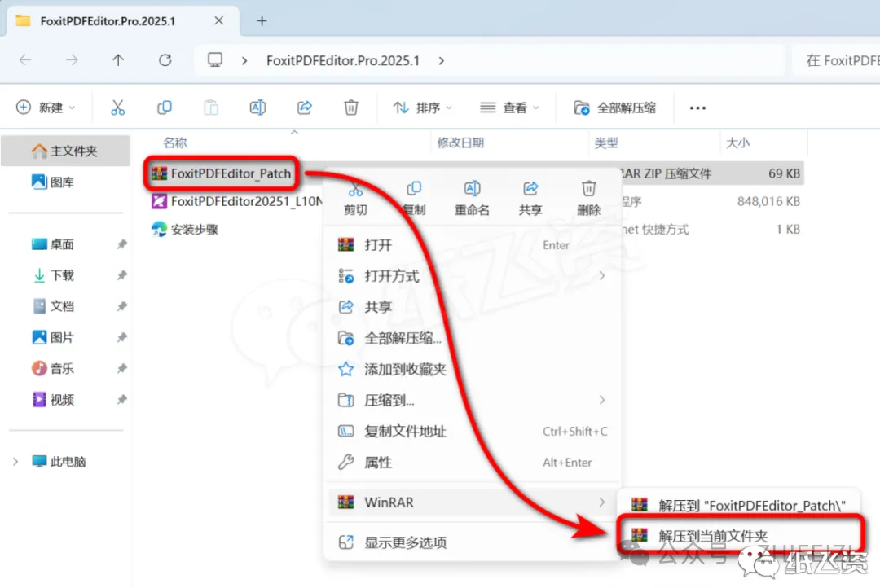This screenshot has width=880, height=588.
Task: Sort by the 名称 column header
Action: (x=175, y=143)
